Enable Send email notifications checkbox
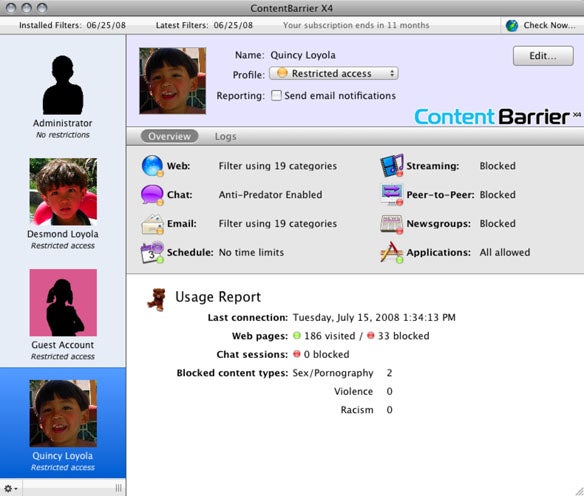 (x=276, y=95)
